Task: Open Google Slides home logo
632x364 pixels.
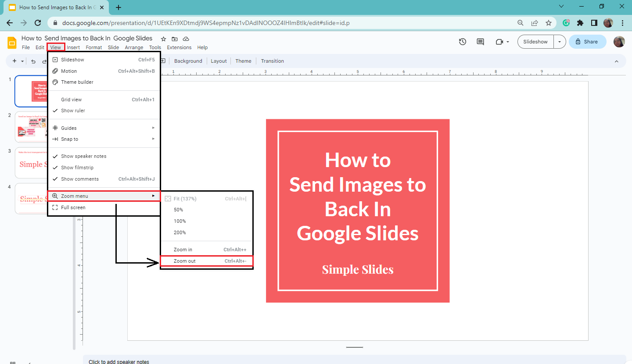Action: (x=12, y=43)
